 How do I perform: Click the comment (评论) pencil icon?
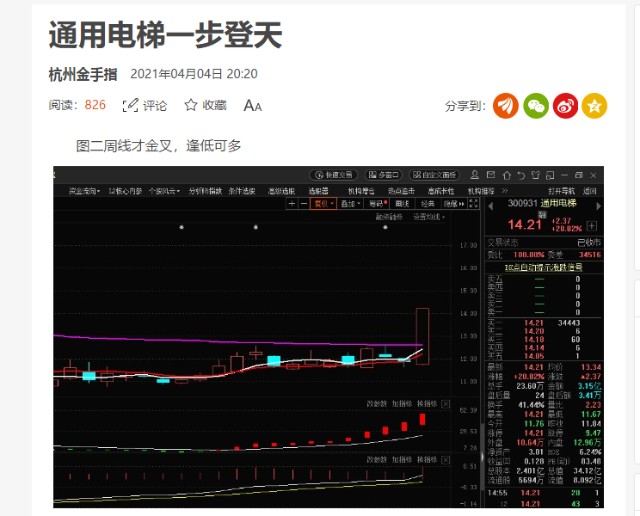pyautogui.click(x=130, y=105)
